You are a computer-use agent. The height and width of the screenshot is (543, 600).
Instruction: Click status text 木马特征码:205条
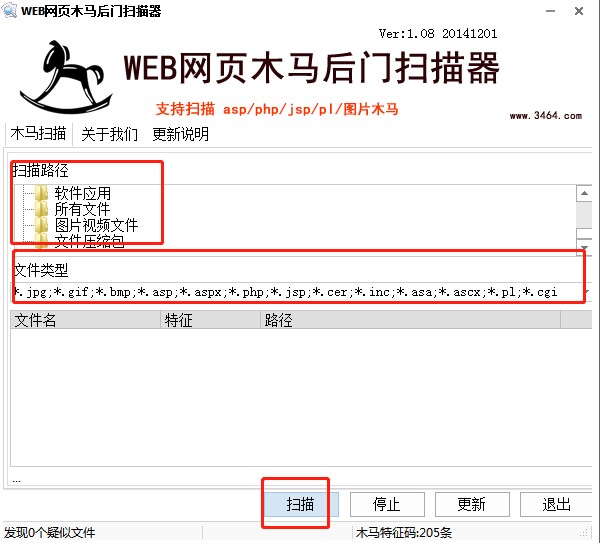[404, 533]
